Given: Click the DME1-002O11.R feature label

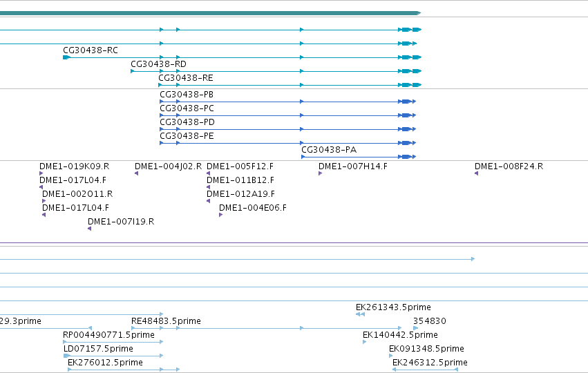Looking at the screenshot, I should pos(77,194).
